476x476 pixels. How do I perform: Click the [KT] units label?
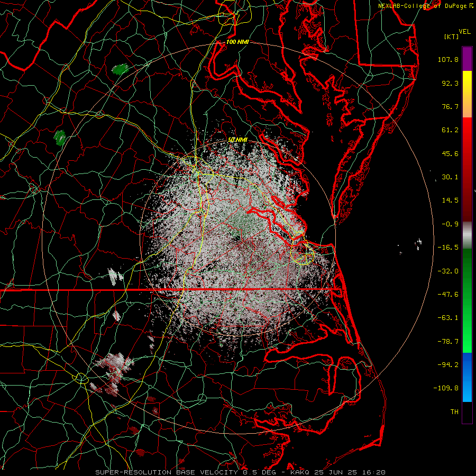[451, 36]
